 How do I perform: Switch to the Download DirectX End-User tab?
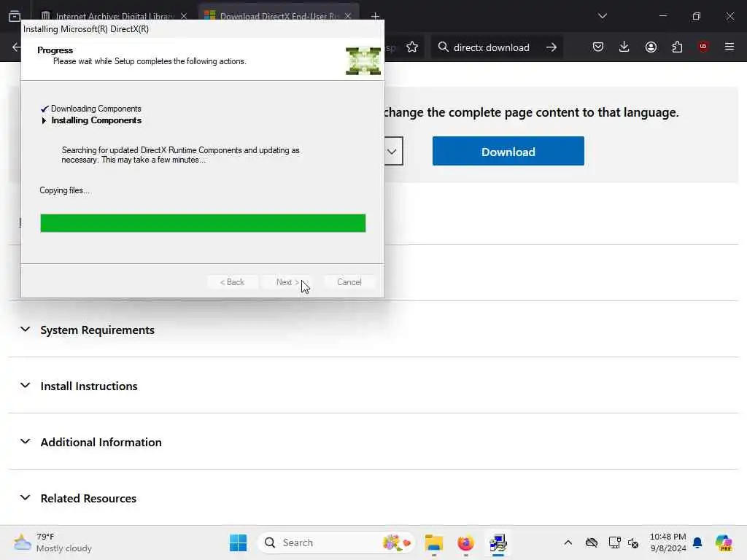click(x=279, y=16)
